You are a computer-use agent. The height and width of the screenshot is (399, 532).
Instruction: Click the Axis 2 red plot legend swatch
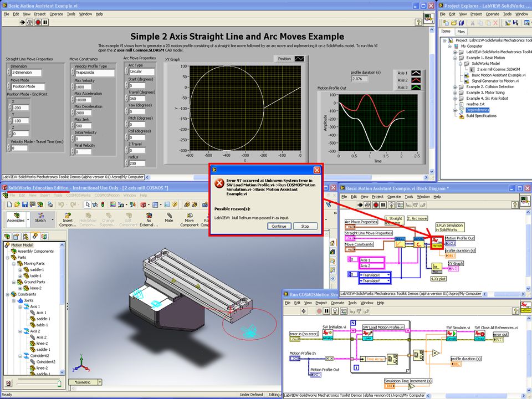click(x=416, y=80)
